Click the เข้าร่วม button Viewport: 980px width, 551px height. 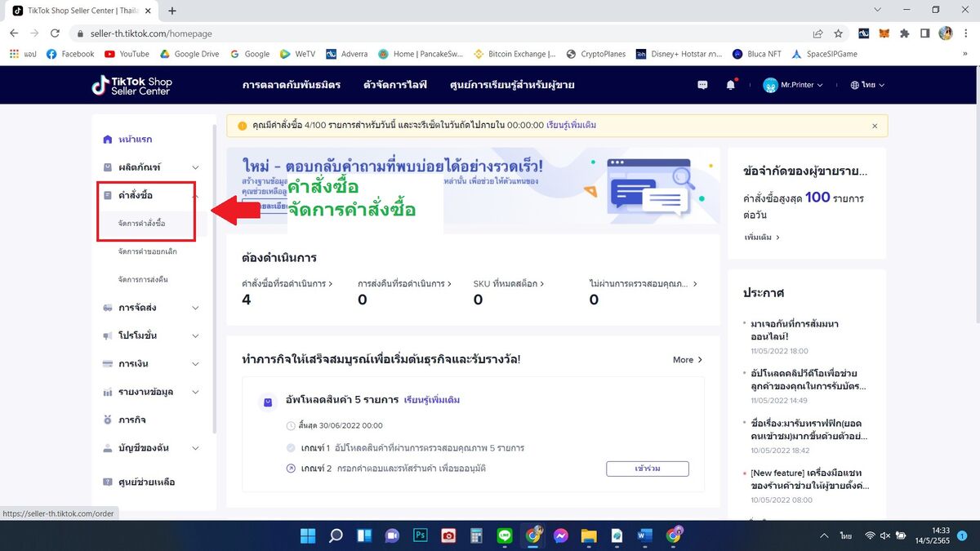coord(648,469)
